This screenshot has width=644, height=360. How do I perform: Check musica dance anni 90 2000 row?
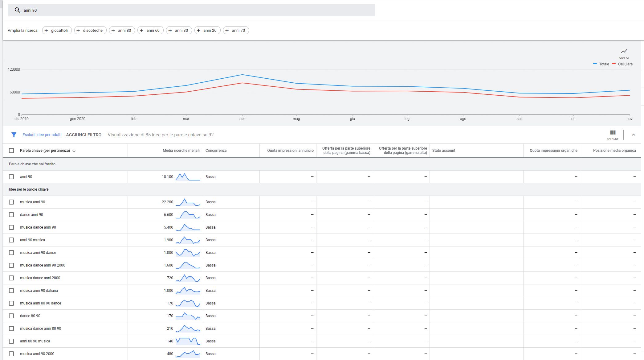(x=11, y=265)
